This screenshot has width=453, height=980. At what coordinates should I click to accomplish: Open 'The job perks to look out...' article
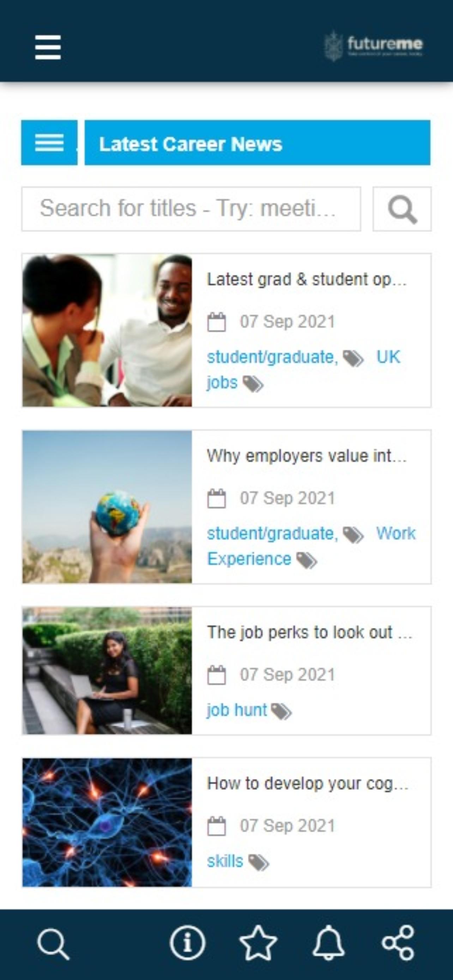pos(309,632)
